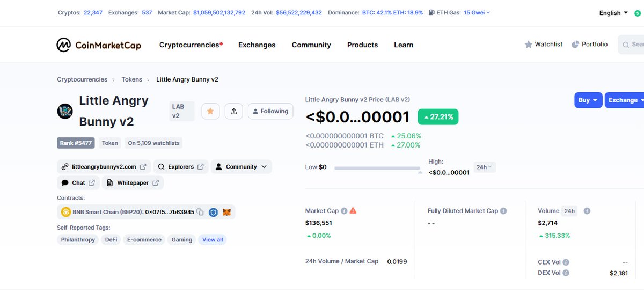Click the Volume info icon
This screenshot has width=644, height=293.
pos(587,211)
